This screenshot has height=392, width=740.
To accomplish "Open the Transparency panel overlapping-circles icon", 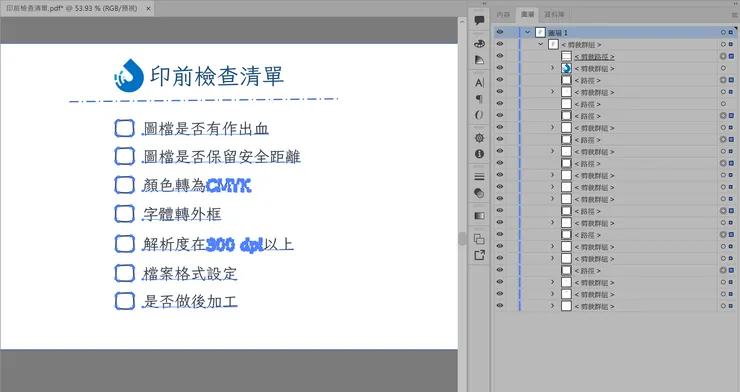I will click(479, 193).
